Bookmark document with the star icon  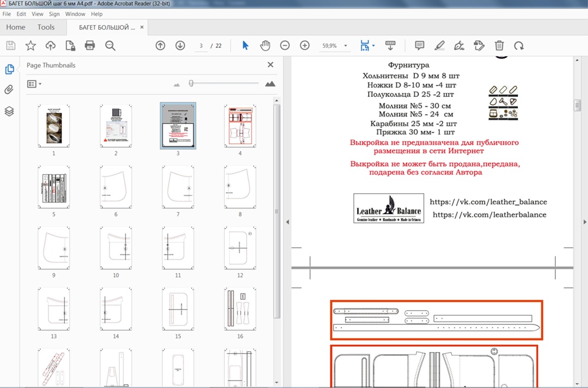click(x=30, y=46)
